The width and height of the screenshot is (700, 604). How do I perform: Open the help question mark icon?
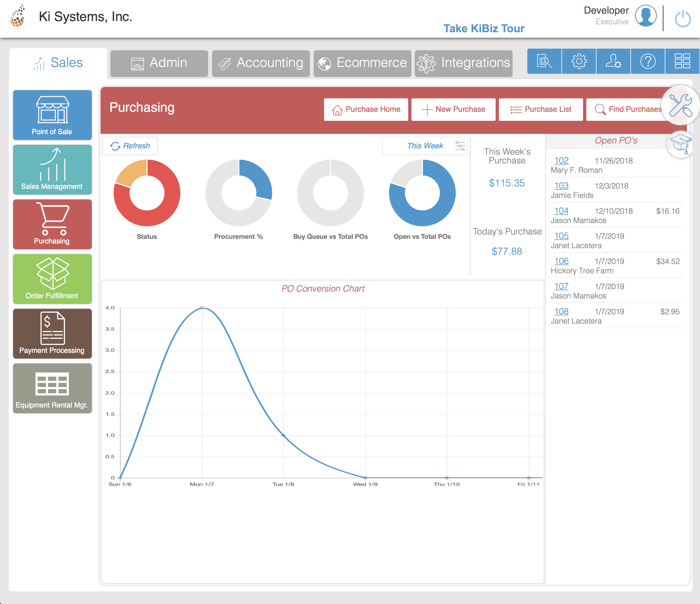pos(648,61)
